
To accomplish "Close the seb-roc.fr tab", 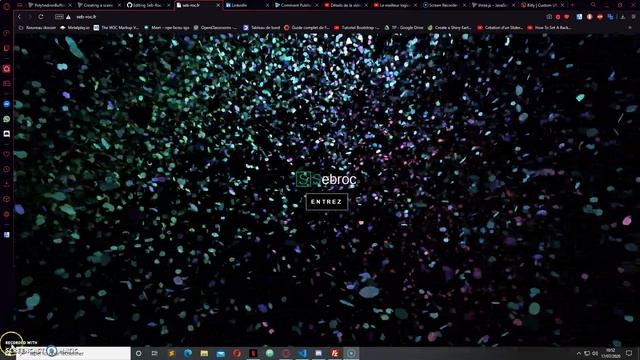I will click(218, 5).
